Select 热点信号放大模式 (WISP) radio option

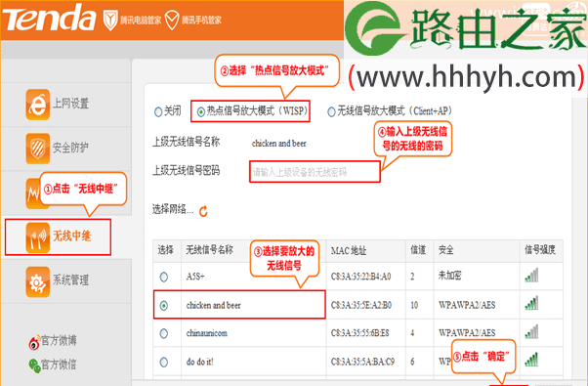point(201,111)
